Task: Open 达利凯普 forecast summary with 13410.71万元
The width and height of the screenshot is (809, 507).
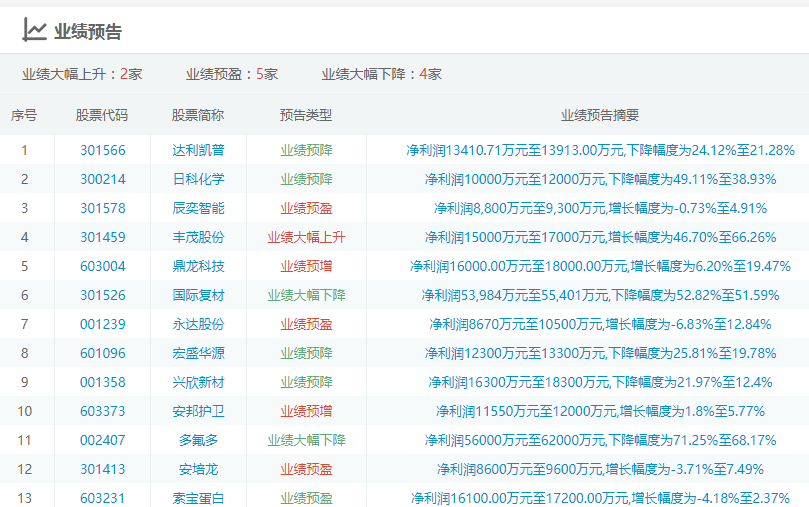Action: [600, 150]
